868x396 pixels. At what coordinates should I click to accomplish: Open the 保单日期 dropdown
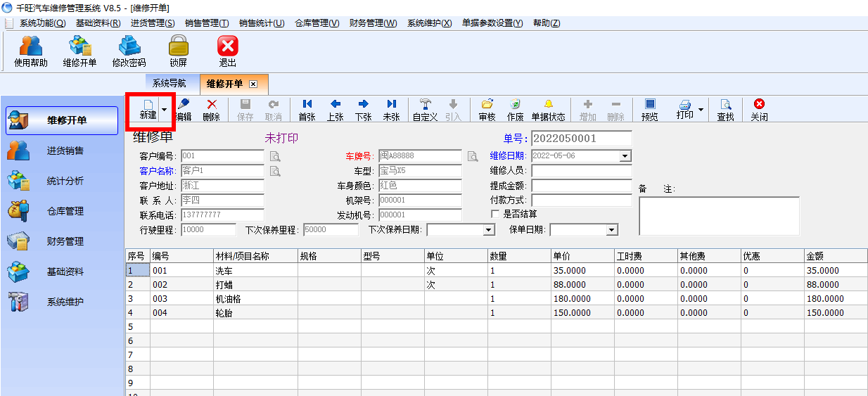tap(611, 230)
